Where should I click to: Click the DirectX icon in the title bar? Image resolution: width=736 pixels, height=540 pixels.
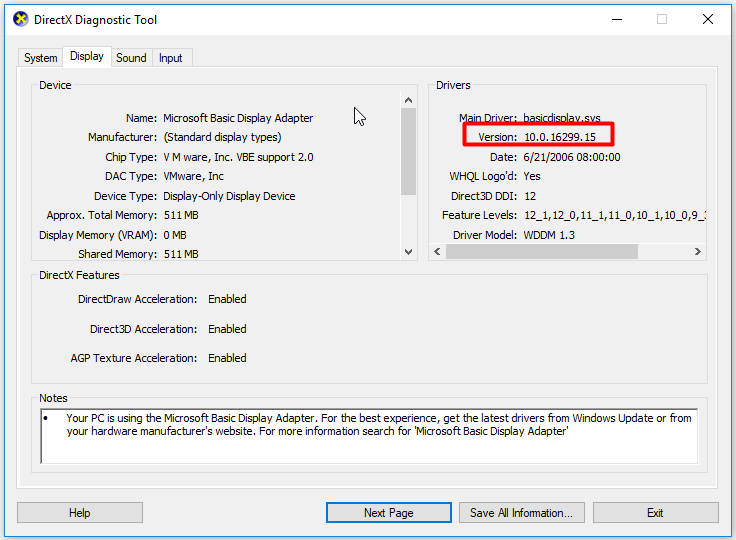point(20,19)
